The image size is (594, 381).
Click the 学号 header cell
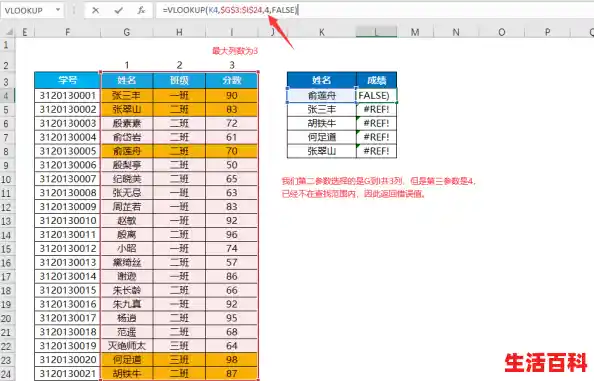pyautogui.click(x=67, y=80)
